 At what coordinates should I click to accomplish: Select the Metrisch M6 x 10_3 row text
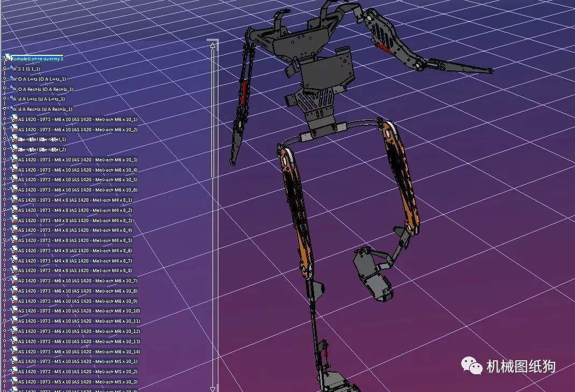(78, 160)
